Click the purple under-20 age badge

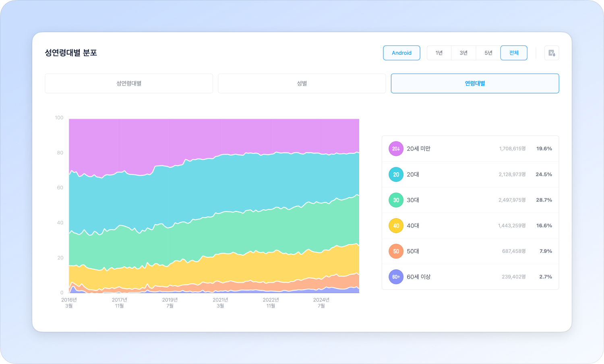[396, 149]
